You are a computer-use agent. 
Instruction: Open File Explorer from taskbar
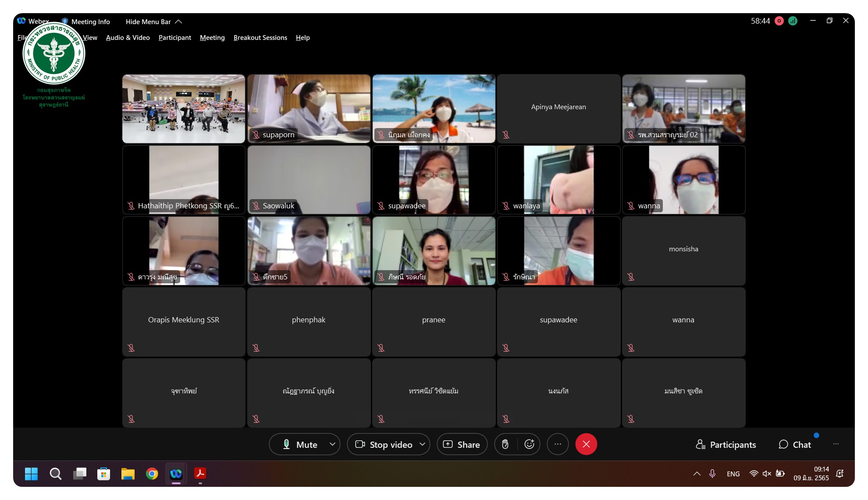[x=128, y=474]
